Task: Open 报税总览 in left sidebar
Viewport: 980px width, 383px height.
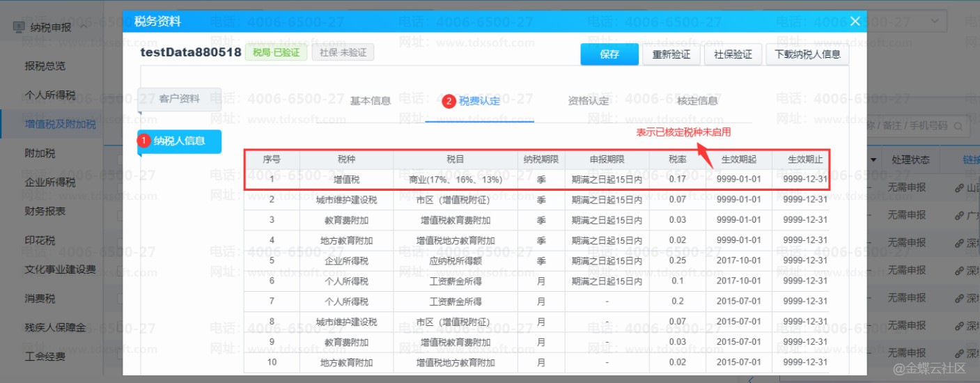Action: tap(45, 66)
